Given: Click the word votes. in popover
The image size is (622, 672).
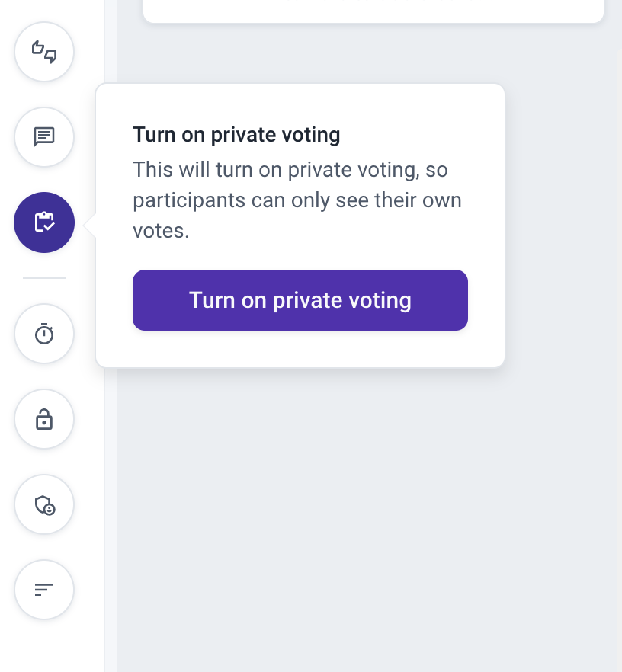Looking at the screenshot, I should 161,231.
